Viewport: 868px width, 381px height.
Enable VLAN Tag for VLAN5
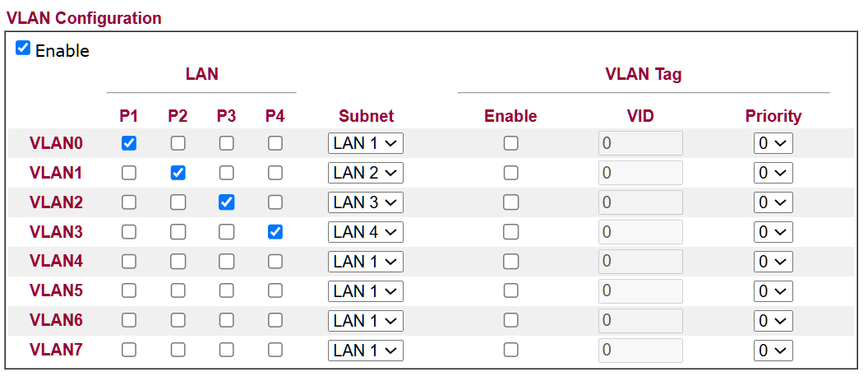tap(510, 291)
